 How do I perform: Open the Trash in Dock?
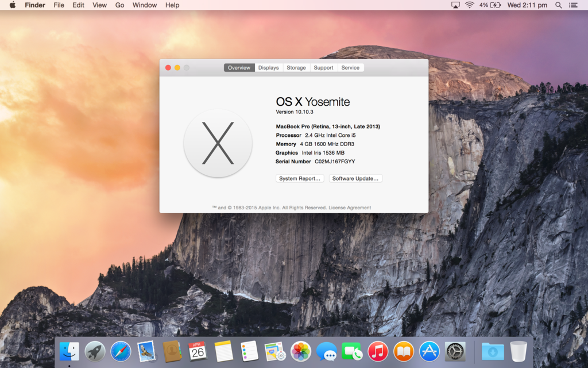(x=519, y=351)
